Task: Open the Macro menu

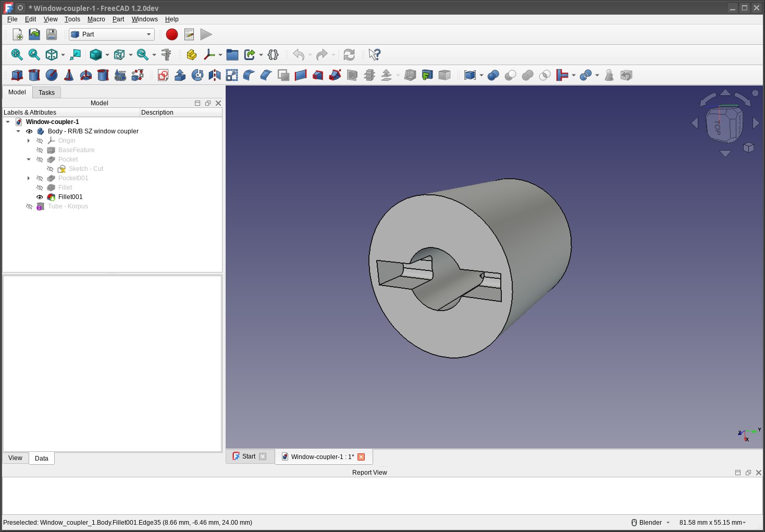Action: 96,19
